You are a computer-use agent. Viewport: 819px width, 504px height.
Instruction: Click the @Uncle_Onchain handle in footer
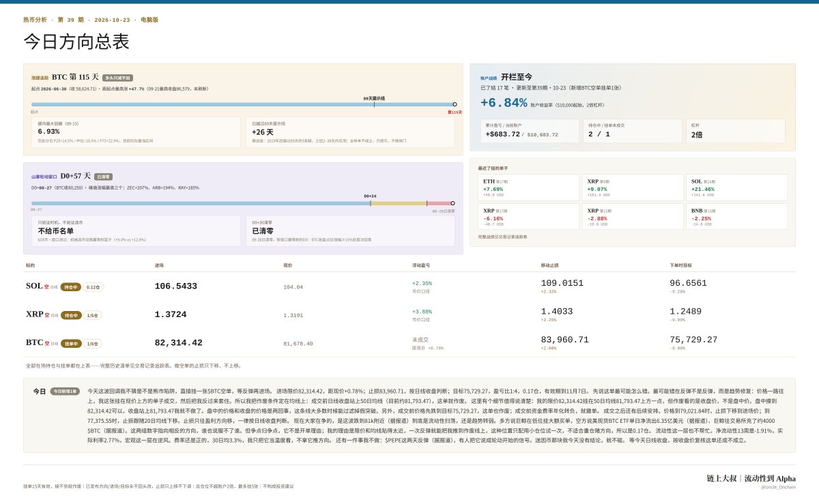[x=778, y=487]
